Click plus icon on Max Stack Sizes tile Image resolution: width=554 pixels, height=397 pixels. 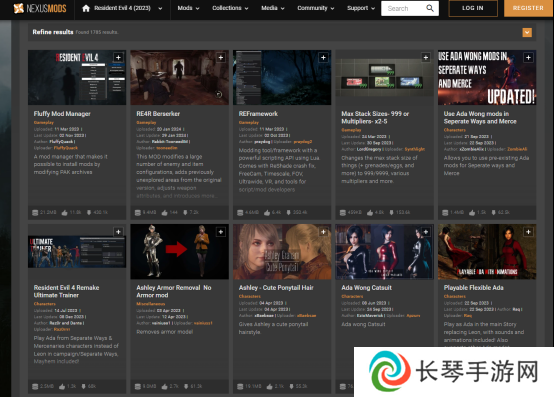(x=426, y=57)
